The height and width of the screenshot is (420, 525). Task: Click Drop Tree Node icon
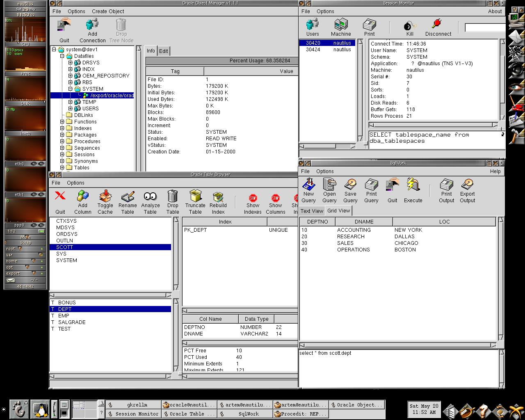point(121,25)
